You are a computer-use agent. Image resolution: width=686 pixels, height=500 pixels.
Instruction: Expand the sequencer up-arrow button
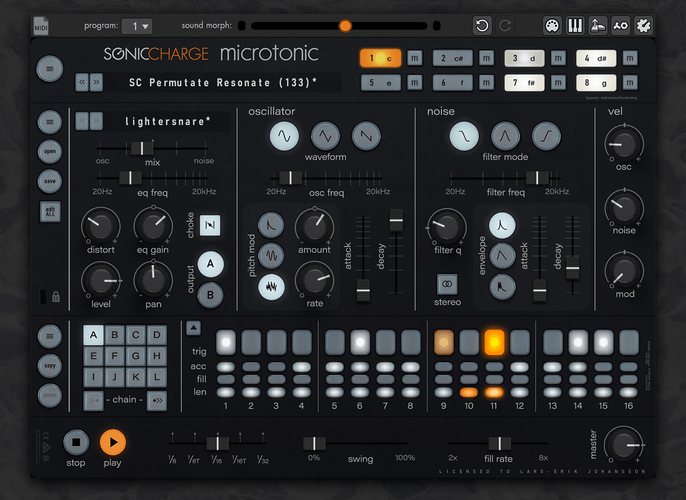[x=193, y=328]
